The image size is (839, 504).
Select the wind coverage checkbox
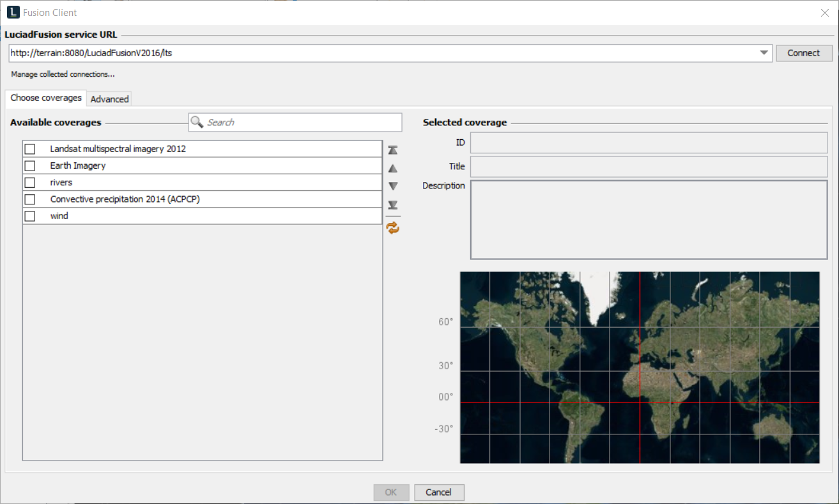point(30,216)
